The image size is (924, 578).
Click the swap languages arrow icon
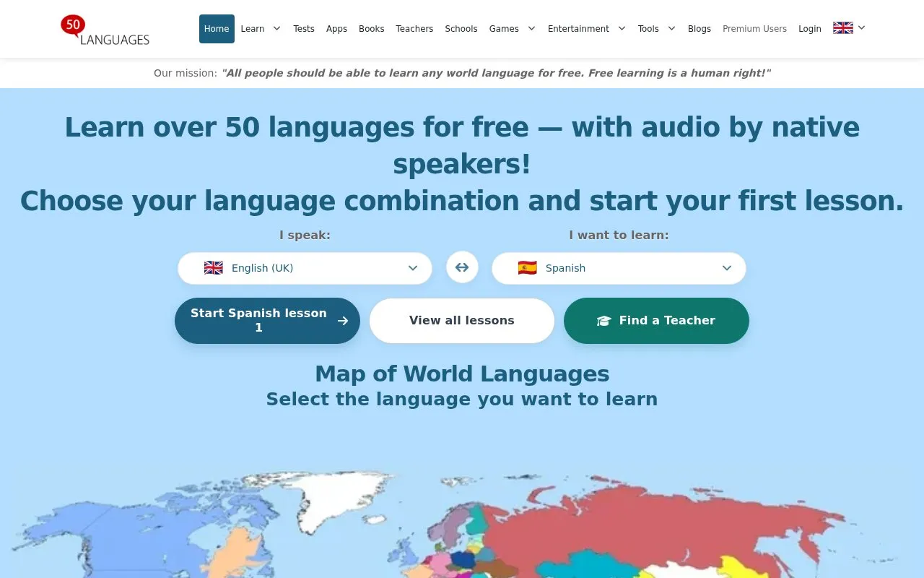(x=462, y=267)
